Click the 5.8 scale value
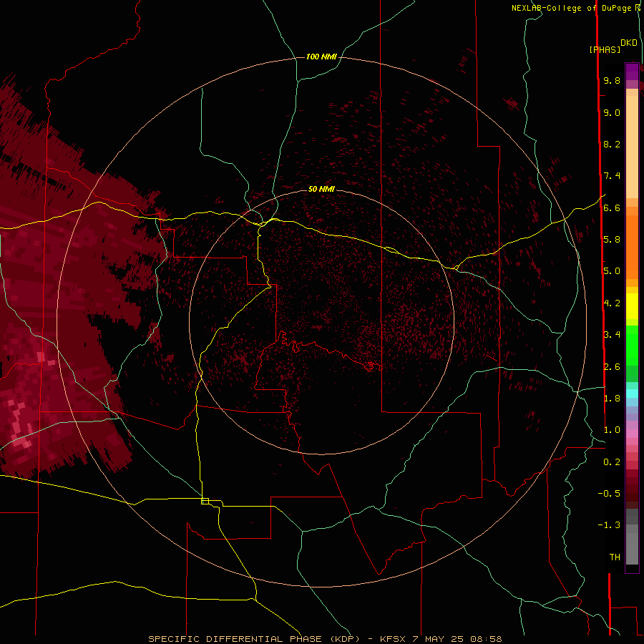The width and height of the screenshot is (644, 644). click(612, 240)
